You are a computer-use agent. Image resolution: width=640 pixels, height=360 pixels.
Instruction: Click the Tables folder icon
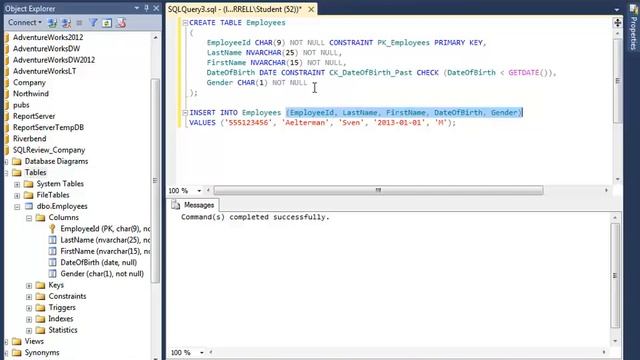pyautogui.click(x=17, y=173)
